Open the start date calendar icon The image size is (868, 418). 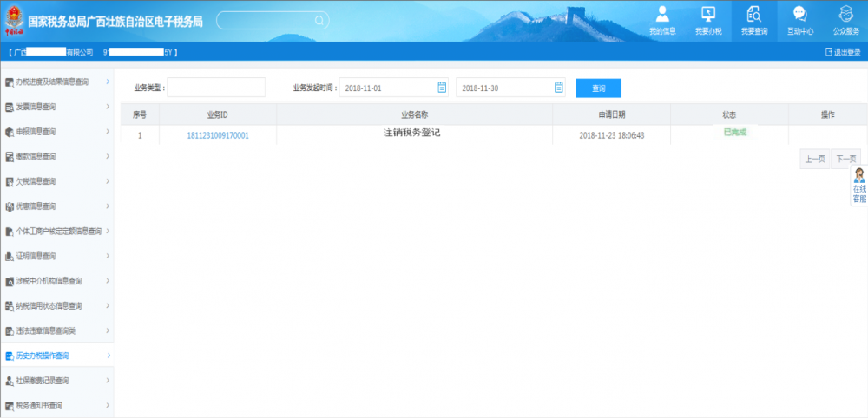pyautogui.click(x=442, y=88)
